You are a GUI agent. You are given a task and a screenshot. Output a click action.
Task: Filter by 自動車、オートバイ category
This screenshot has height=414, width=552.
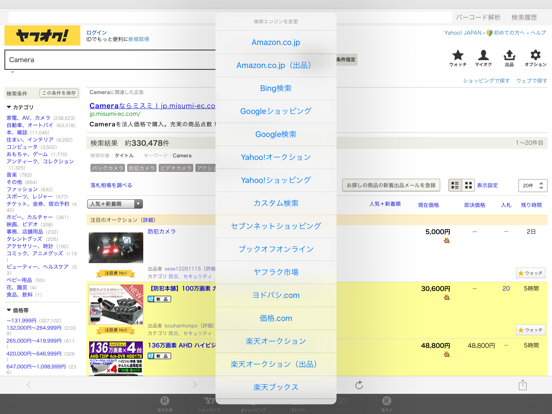(30, 125)
